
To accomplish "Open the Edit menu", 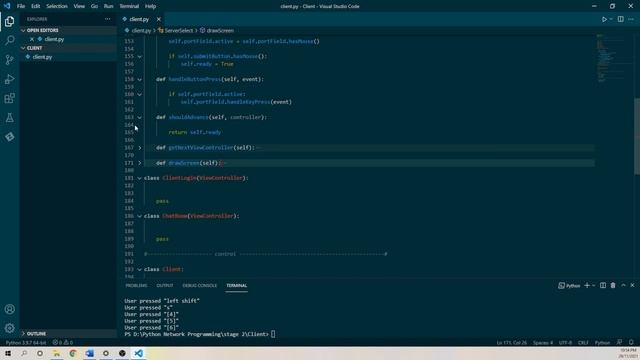I will click(36, 6).
